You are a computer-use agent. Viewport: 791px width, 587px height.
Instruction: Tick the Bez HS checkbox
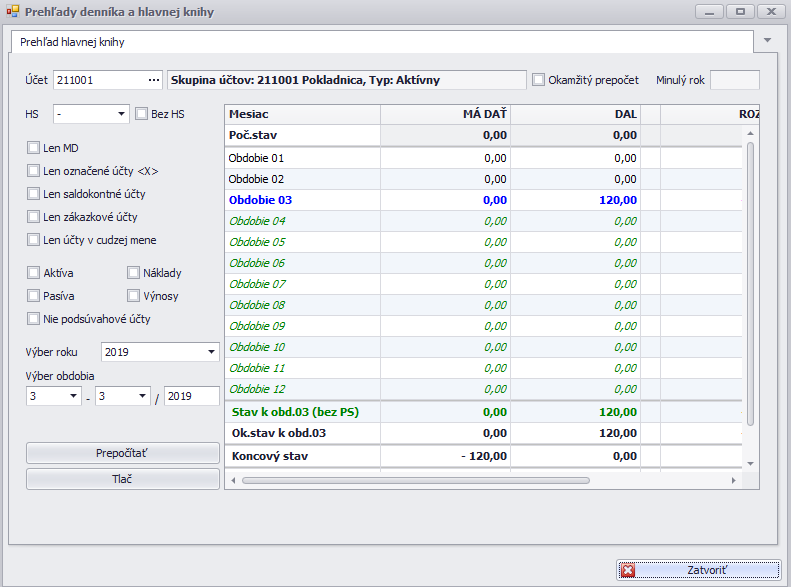point(142,114)
